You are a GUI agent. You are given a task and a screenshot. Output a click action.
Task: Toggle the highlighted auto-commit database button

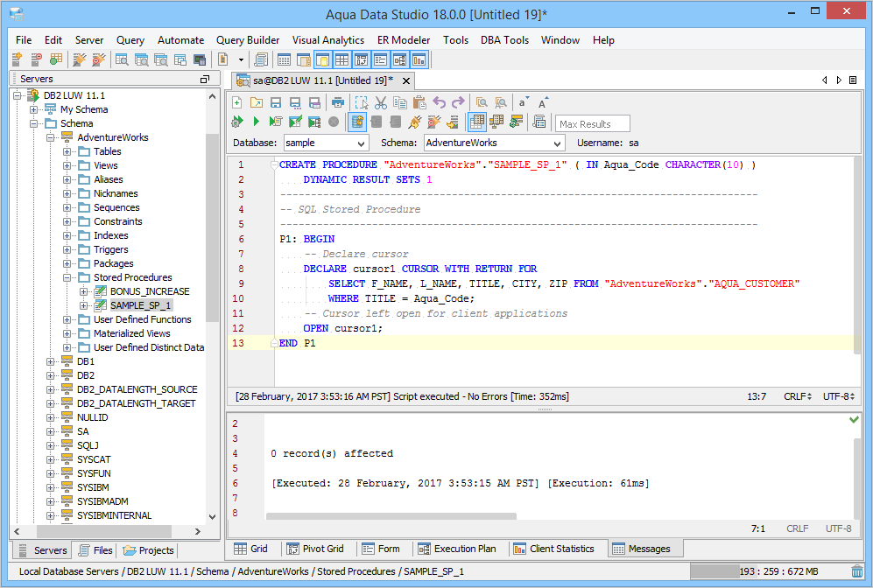pos(356,122)
